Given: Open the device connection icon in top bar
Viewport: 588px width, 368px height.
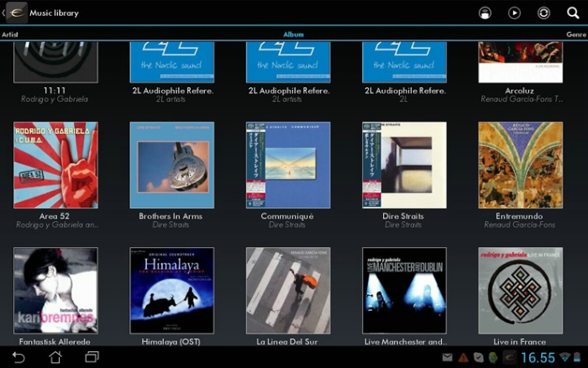Looking at the screenshot, I should click(485, 13).
